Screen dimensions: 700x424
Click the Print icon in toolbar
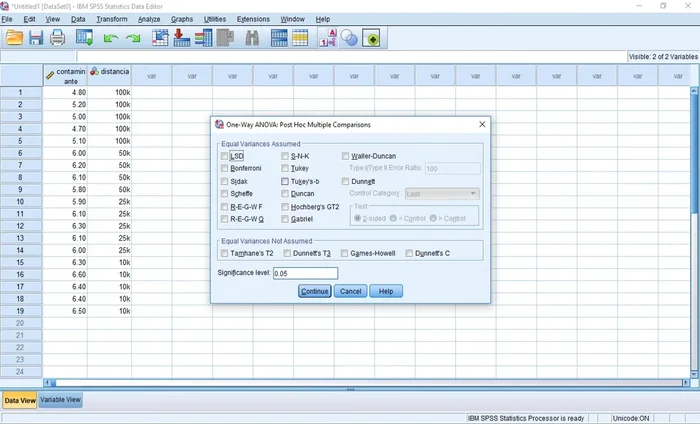click(x=58, y=38)
